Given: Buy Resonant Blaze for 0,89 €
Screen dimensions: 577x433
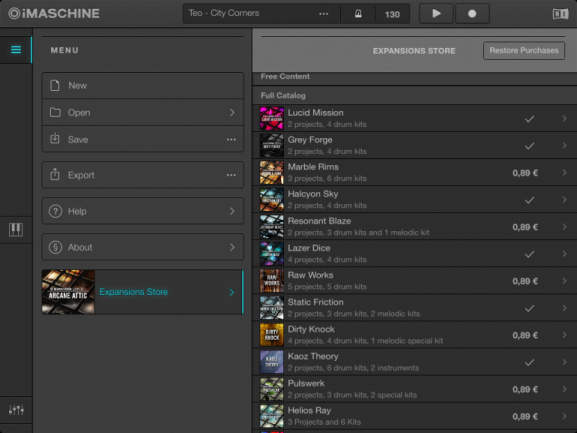Looking at the screenshot, I should point(525,227).
